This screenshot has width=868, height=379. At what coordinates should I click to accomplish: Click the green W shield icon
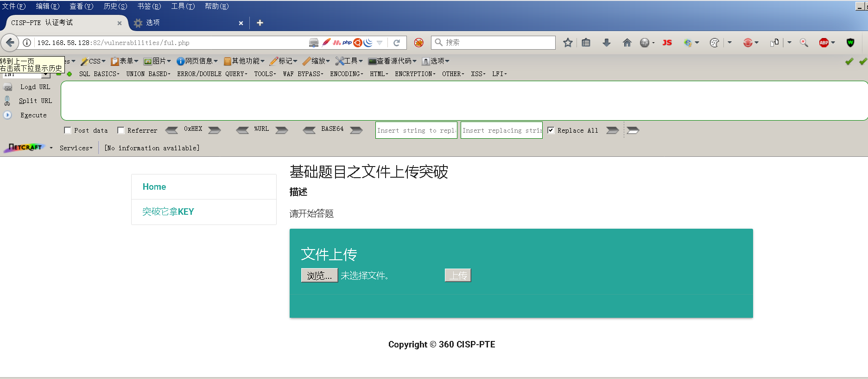(x=850, y=43)
